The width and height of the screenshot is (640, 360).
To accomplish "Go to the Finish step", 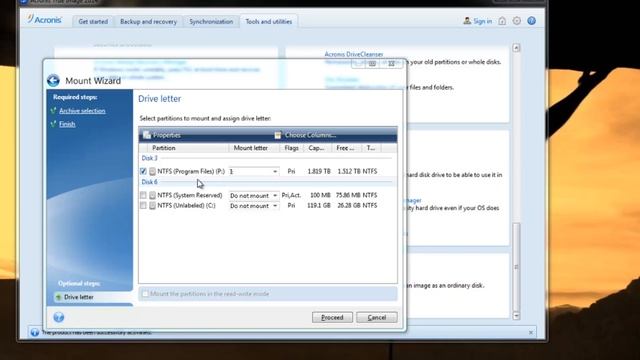I will pos(67,124).
